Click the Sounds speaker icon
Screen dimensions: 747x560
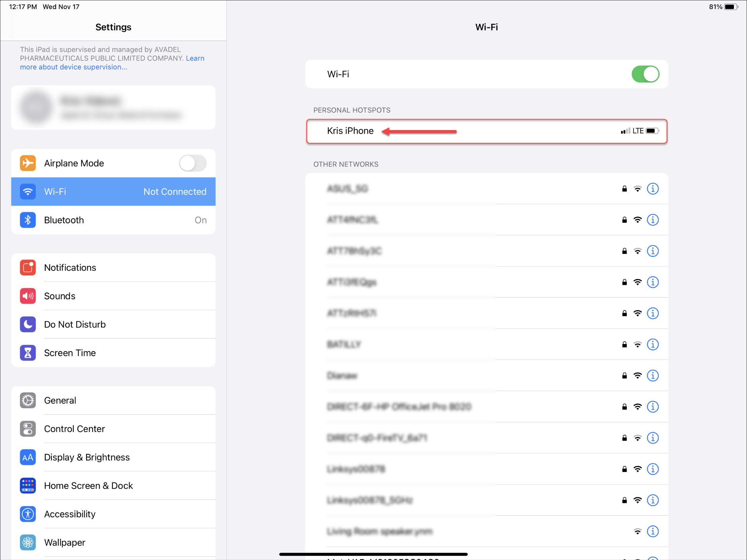pos(28,296)
